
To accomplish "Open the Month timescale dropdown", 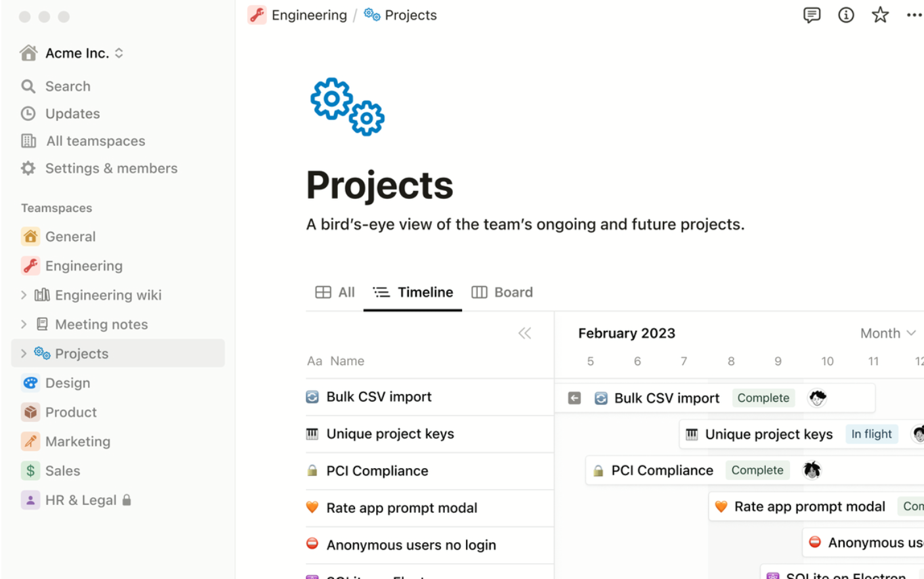I will click(x=888, y=333).
